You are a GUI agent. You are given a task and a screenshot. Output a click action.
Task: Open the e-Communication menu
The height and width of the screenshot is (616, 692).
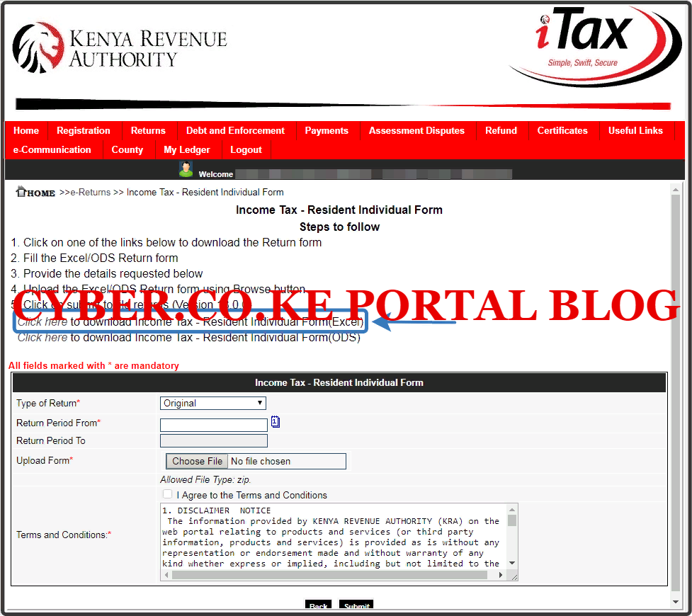click(52, 149)
